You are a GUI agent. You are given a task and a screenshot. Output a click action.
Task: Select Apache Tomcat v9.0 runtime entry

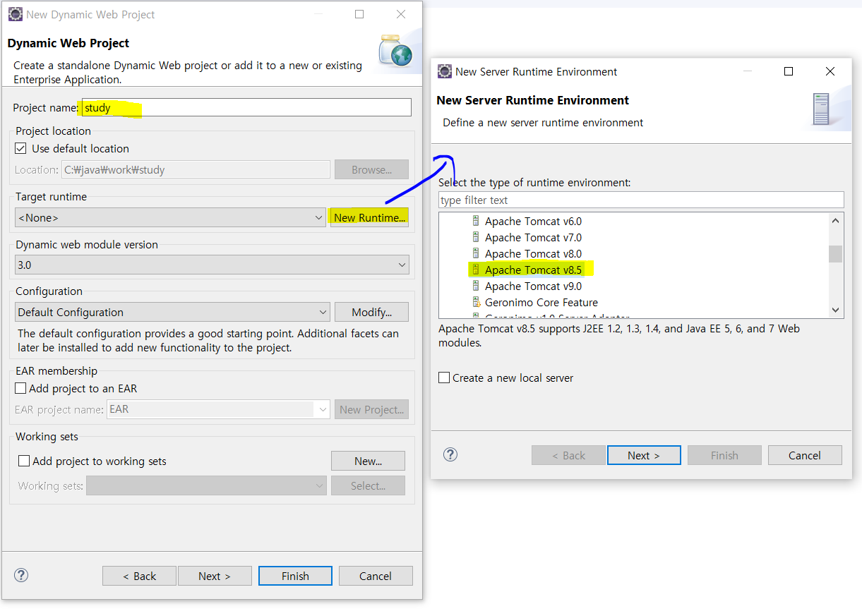(x=533, y=286)
